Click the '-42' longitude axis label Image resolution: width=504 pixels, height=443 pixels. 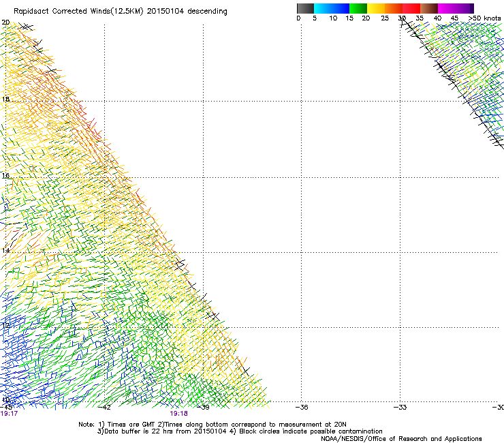pos(104,408)
